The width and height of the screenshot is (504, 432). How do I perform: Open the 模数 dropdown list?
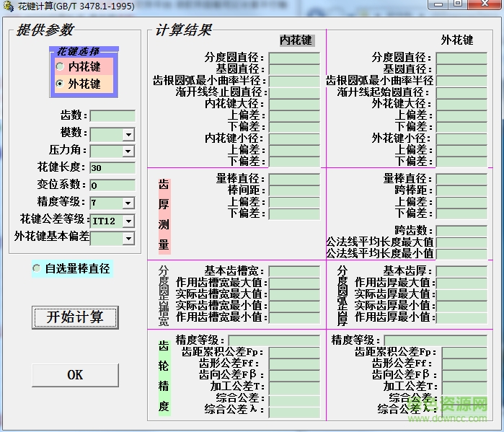(x=128, y=135)
